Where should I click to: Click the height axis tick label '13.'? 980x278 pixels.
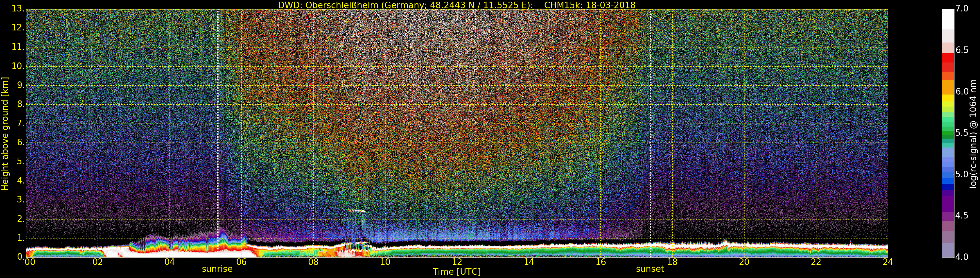(x=18, y=9)
